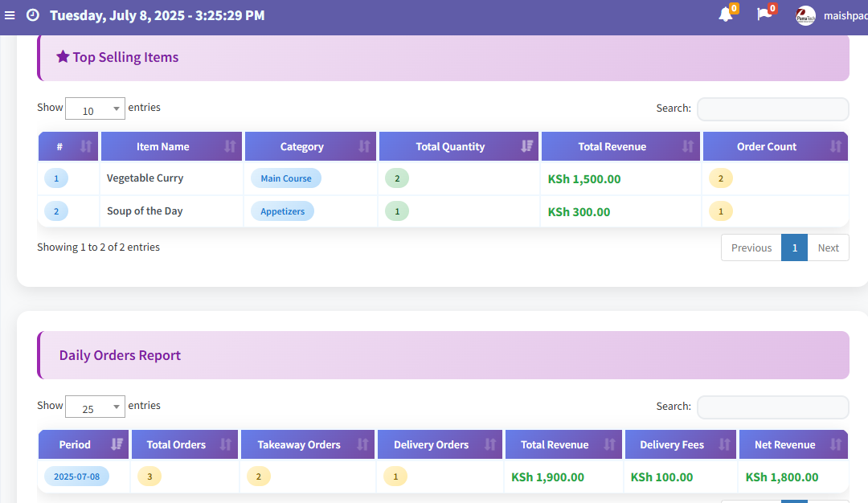868x503 pixels.
Task: Focus the Daily Orders Report search field
Action: (772, 407)
